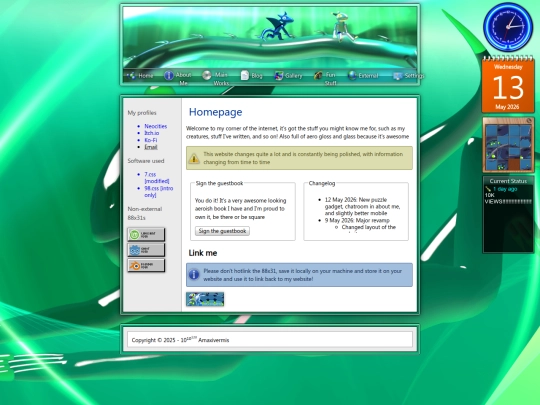Screen dimensions: 540x405
Task: Click the copyright Amaxivermis footer text
Action: (x=180, y=340)
